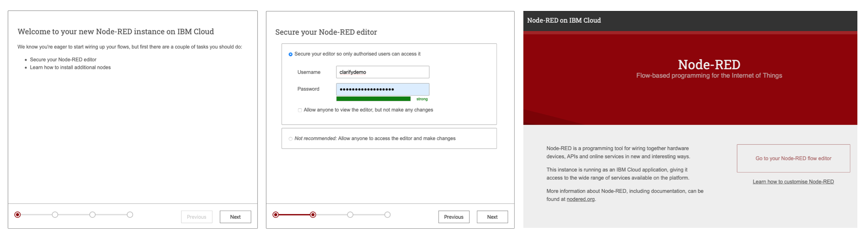Click Next in the Welcome wizard panel

pos(235,217)
